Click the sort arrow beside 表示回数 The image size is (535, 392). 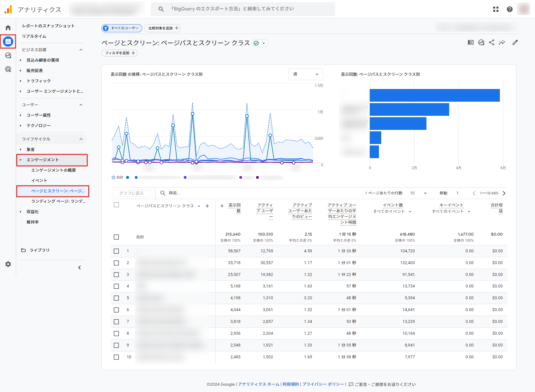(x=222, y=205)
